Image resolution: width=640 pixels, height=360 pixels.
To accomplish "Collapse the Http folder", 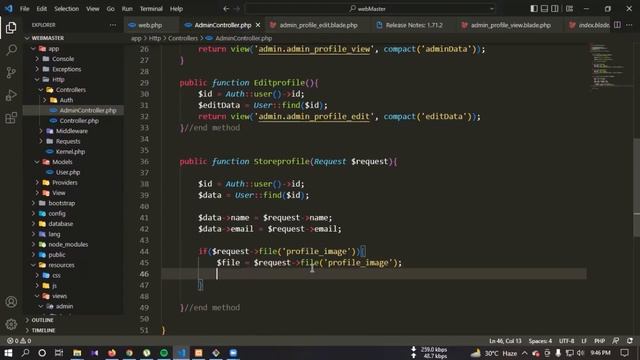I will 58,79.
